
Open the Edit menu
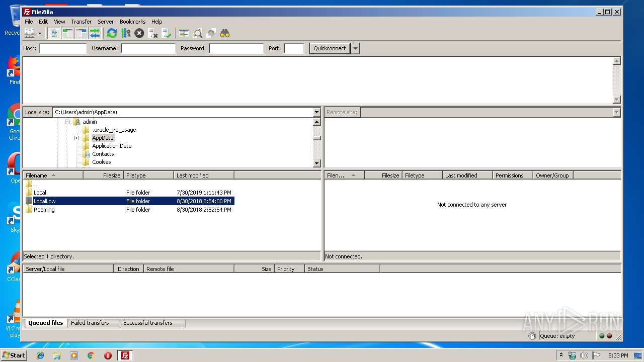[43, 22]
